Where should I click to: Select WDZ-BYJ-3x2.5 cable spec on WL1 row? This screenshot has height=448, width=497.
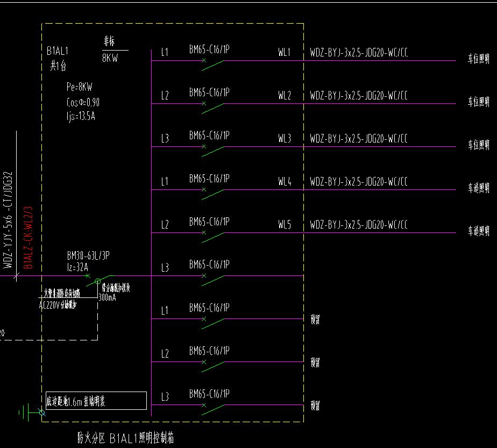coord(358,52)
